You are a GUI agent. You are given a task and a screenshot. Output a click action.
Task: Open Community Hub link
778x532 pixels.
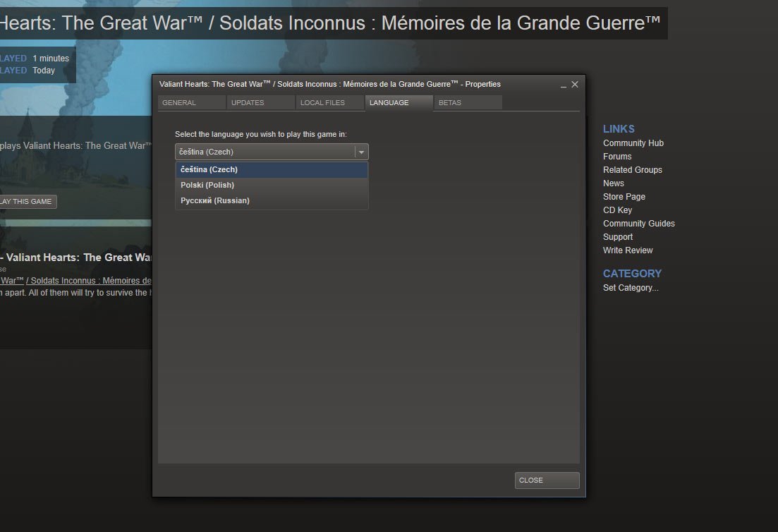[x=633, y=143]
